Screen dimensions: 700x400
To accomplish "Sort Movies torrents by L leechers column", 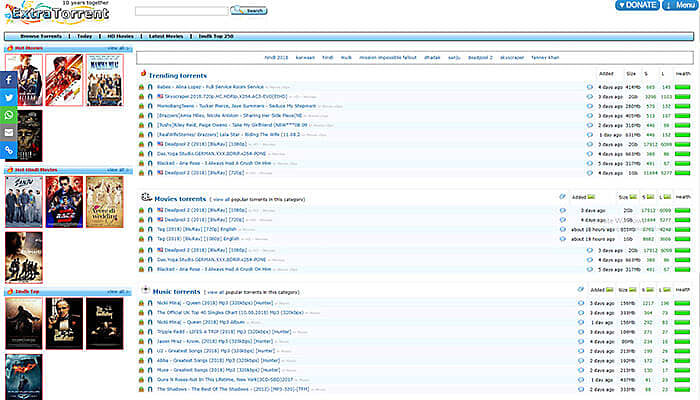I will pyautogui.click(x=665, y=197).
